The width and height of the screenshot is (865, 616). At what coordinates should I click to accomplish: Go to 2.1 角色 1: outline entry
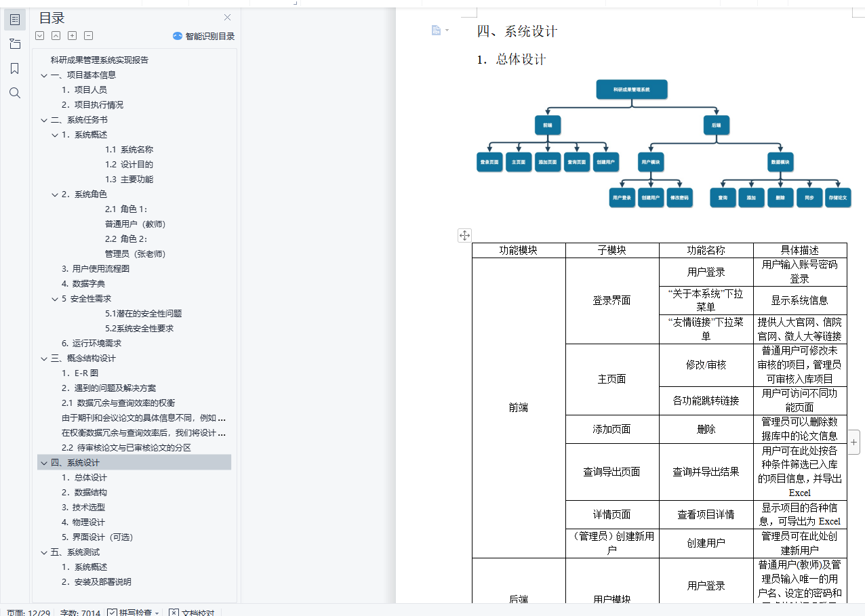pos(126,209)
